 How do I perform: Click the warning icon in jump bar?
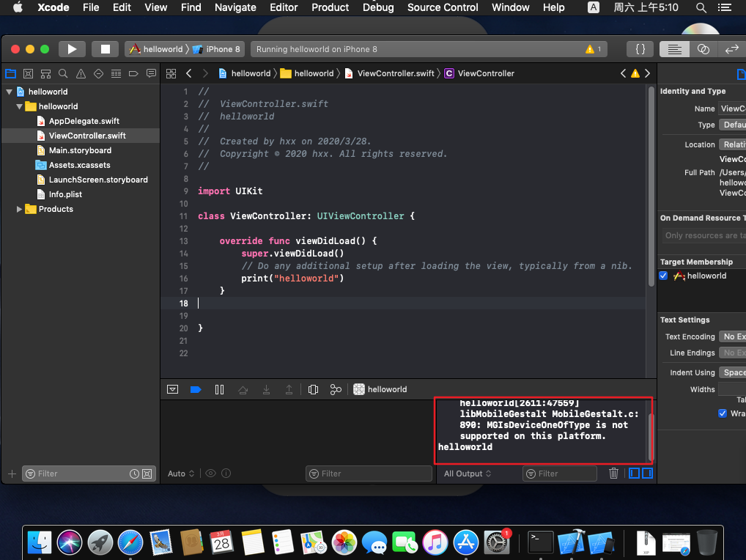635,73
